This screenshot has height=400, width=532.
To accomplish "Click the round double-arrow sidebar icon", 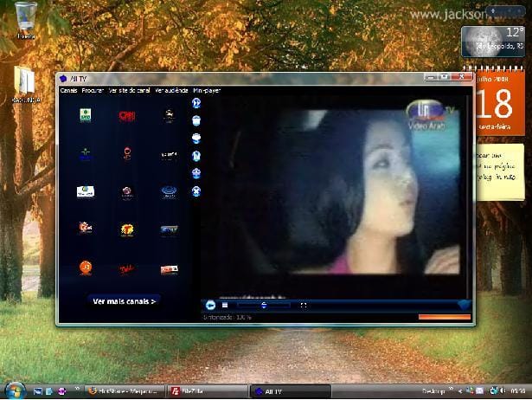I will click(196, 103).
